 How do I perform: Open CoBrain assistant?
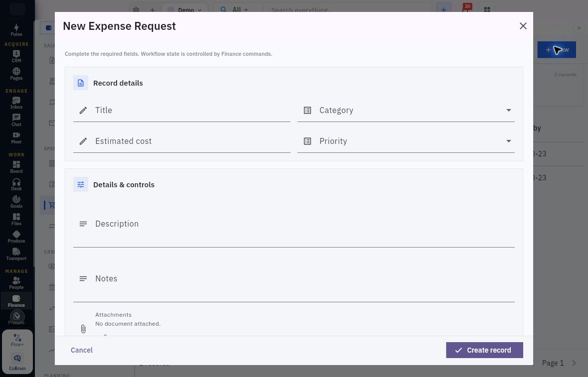(x=17, y=362)
